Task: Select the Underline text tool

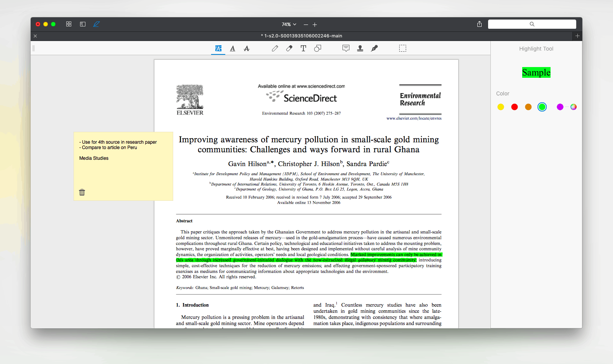Action: click(x=233, y=48)
